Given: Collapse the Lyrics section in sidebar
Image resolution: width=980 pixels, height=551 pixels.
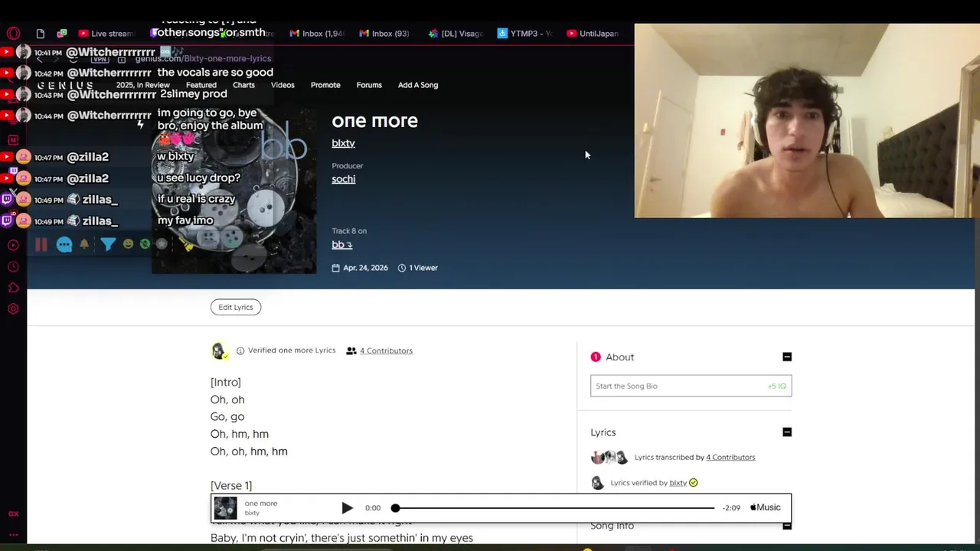Looking at the screenshot, I should pos(787,432).
